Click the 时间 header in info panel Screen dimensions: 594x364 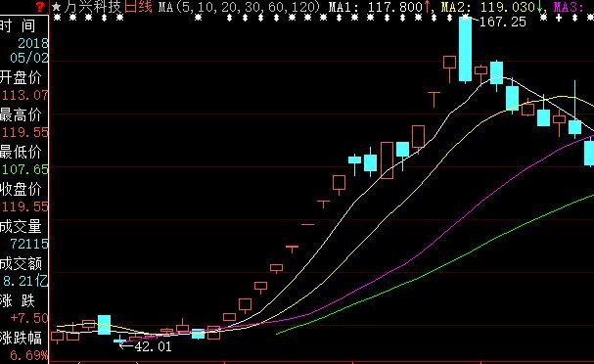(18, 26)
